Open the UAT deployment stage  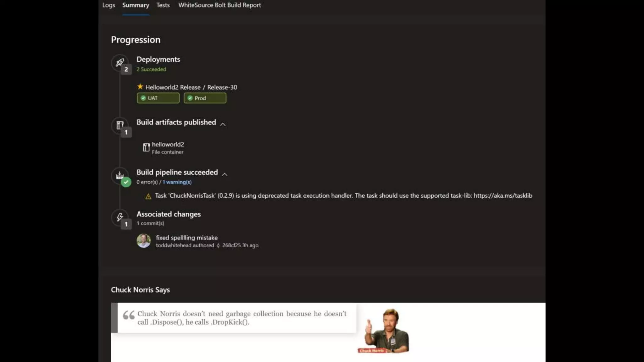158,98
